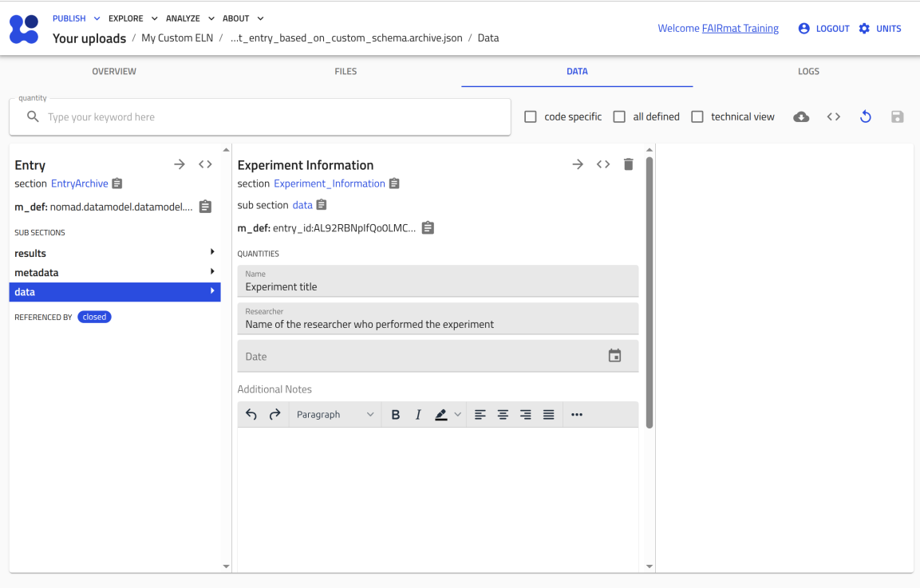The height and width of the screenshot is (588, 920).
Task: Copy the entry m_def clipboard icon
Action: tap(205, 207)
